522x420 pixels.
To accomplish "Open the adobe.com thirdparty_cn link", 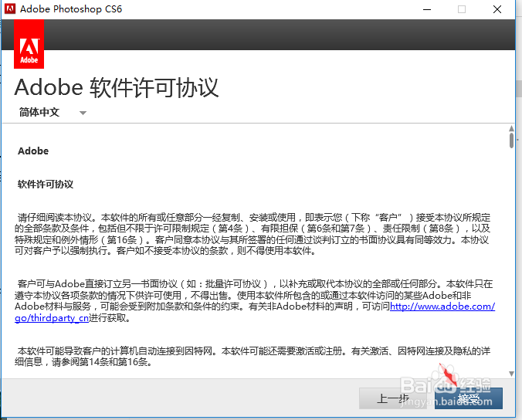I will coord(442,307).
